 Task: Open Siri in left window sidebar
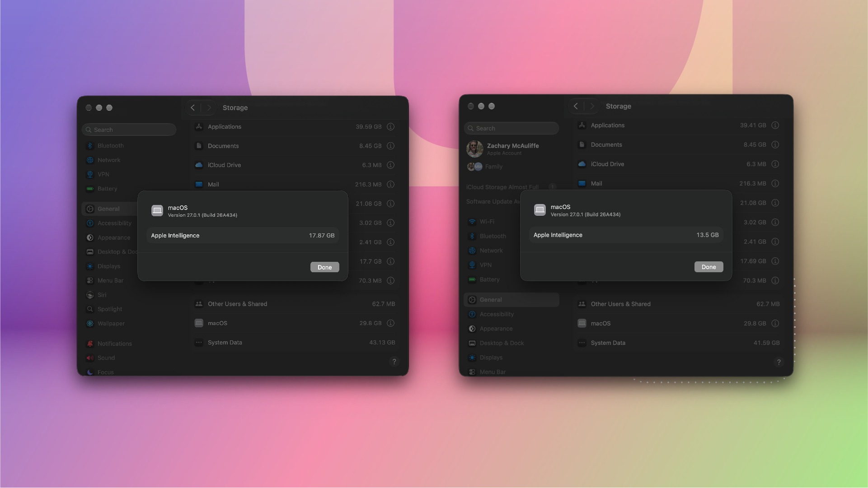[129, 295]
